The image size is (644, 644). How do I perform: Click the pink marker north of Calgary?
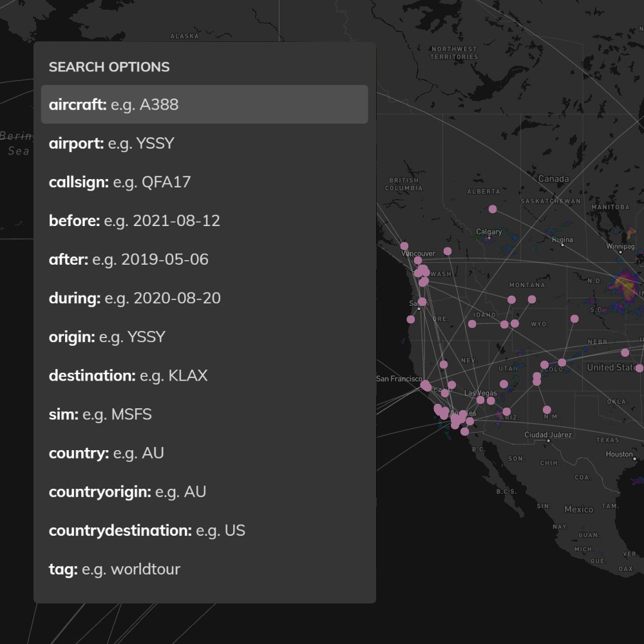(493, 209)
